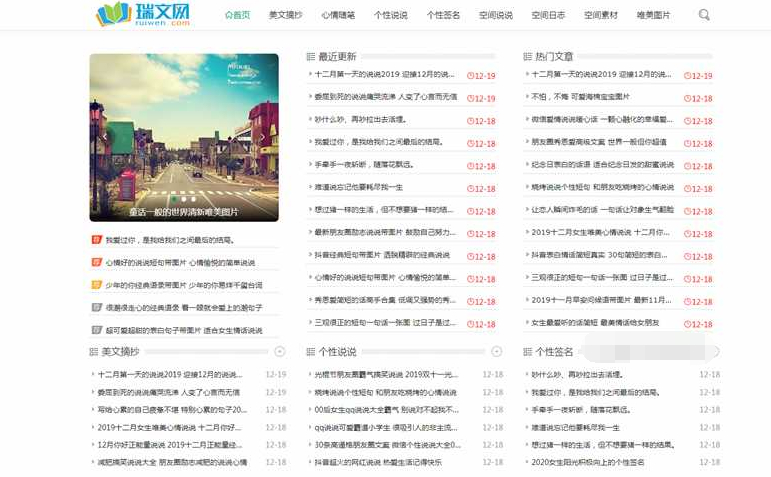Image resolution: width=771 pixels, height=477 pixels.
Task: Open 女生最爱听的话简短 under 热门文章
Action: pyautogui.click(x=595, y=323)
